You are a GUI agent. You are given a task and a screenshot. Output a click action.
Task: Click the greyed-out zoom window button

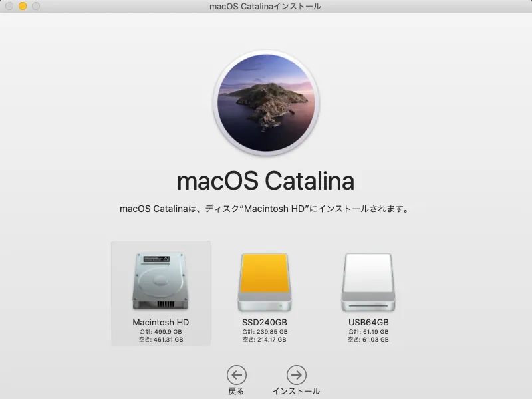pos(36,6)
